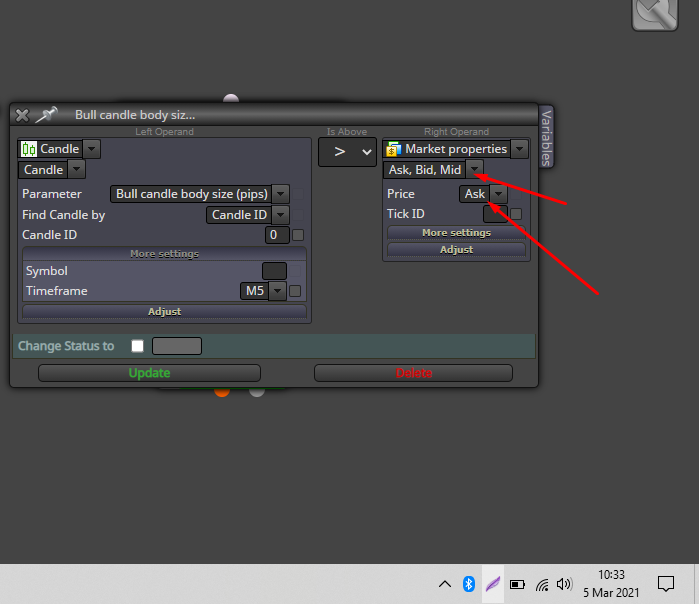
Task: Toggle the checkbox next to Candle ID value
Action: click(x=298, y=235)
